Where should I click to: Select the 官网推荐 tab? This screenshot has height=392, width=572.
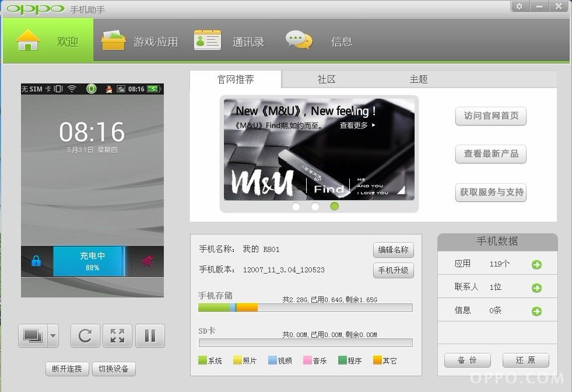236,79
